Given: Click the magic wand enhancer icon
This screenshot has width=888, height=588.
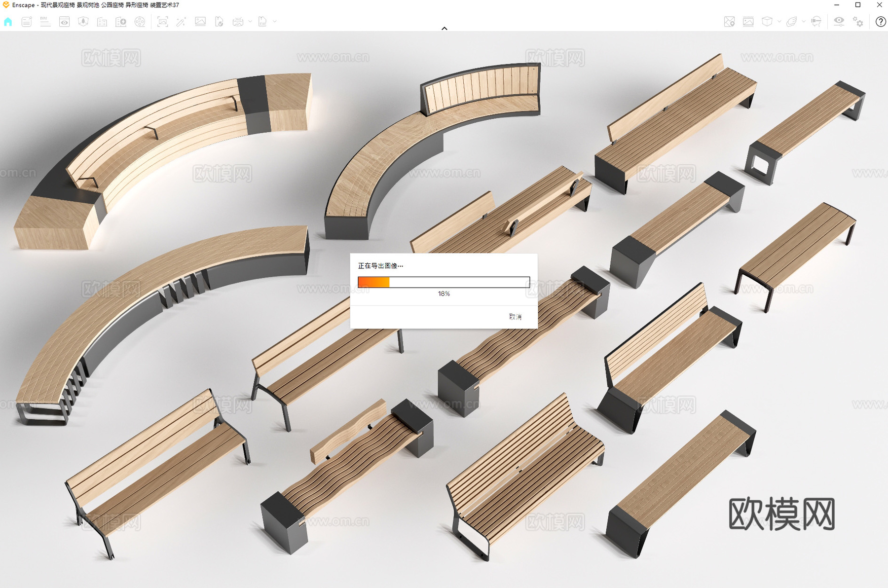Looking at the screenshot, I should pos(181,22).
